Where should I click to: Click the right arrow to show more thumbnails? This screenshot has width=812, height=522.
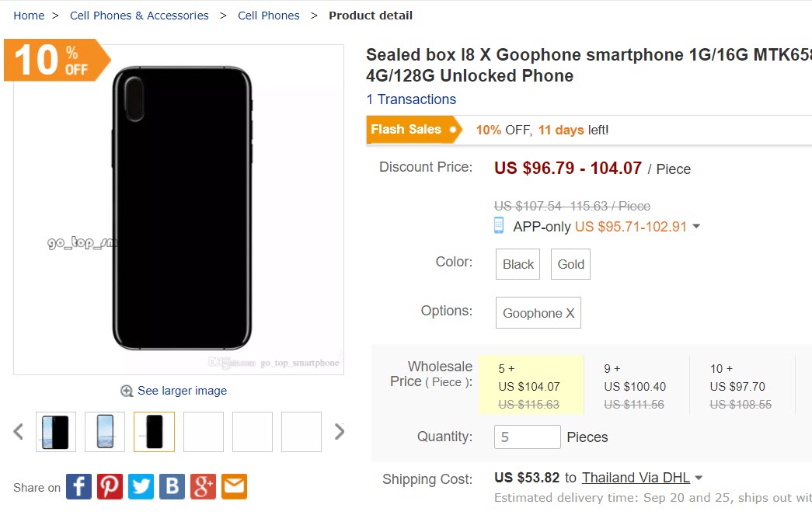pyautogui.click(x=334, y=431)
